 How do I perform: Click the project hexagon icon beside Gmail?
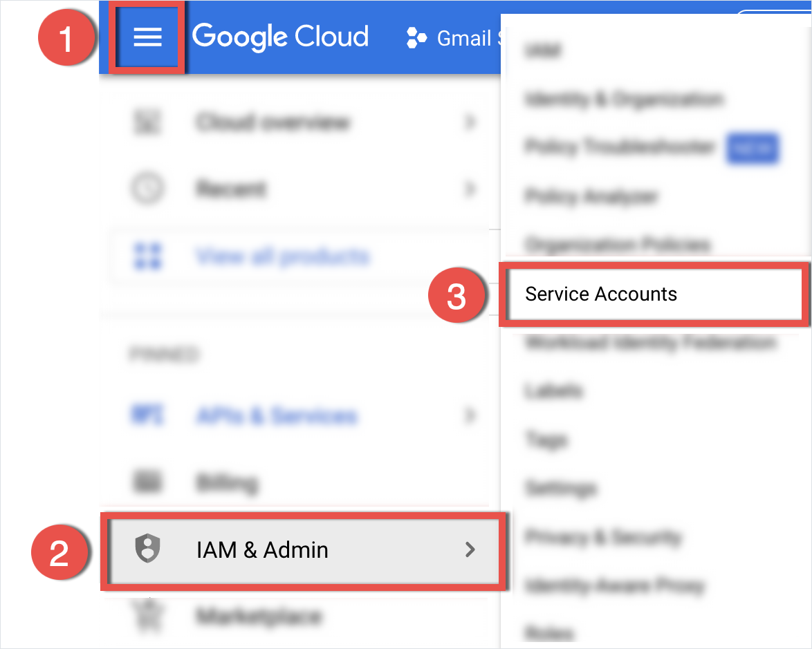click(416, 38)
